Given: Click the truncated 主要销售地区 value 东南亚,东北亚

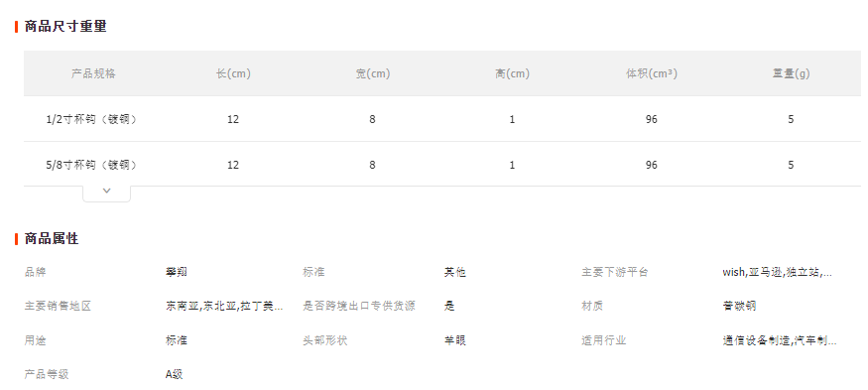Looking at the screenshot, I should pyautogui.click(x=224, y=306).
